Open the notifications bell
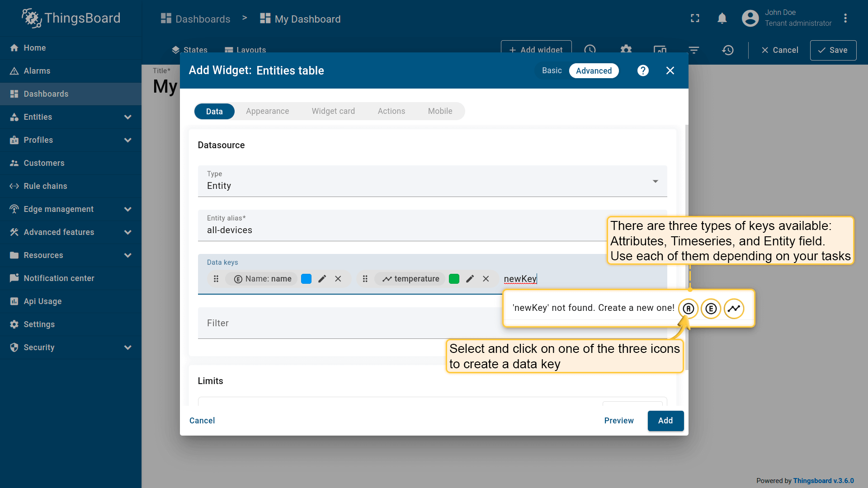This screenshot has width=868, height=488. click(722, 19)
